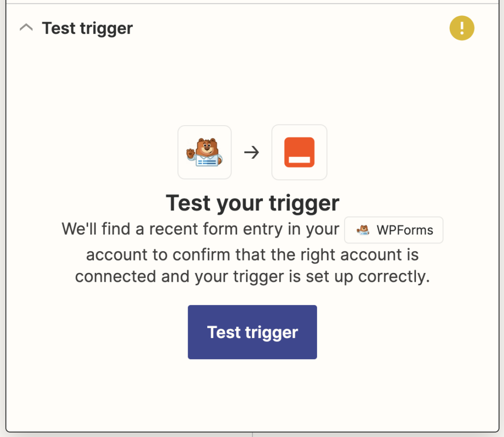Click the "Test your trigger" heading

(252, 203)
